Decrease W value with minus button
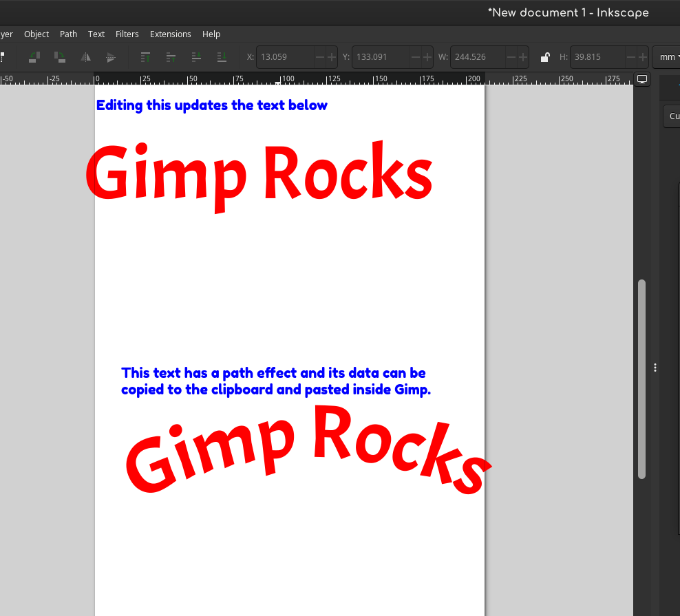 511,57
